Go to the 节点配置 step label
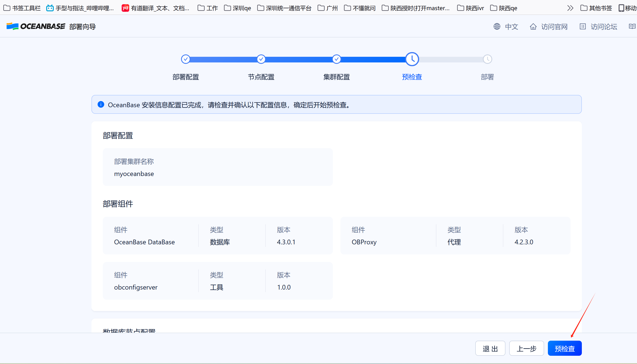 coord(261,77)
